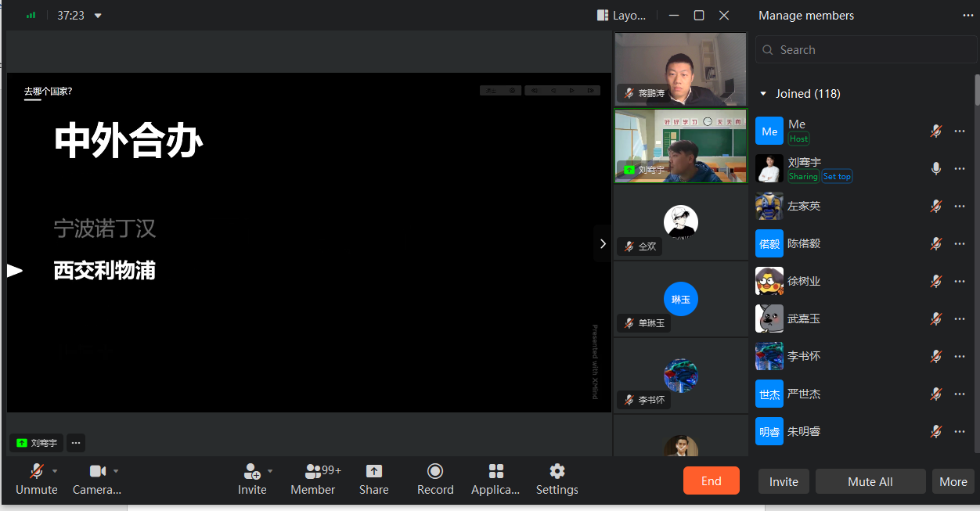Toggle 朱明睿's microphone
The image size is (980, 511).
point(935,431)
